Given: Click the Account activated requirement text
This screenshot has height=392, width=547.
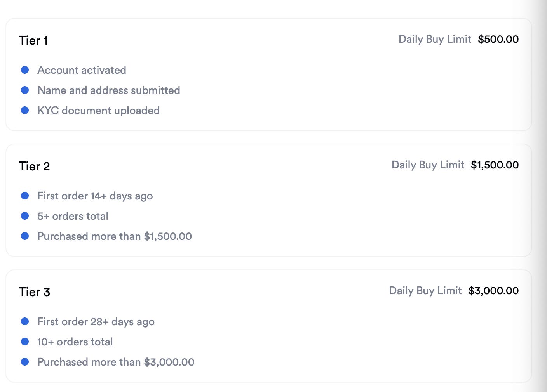Looking at the screenshot, I should click(82, 70).
